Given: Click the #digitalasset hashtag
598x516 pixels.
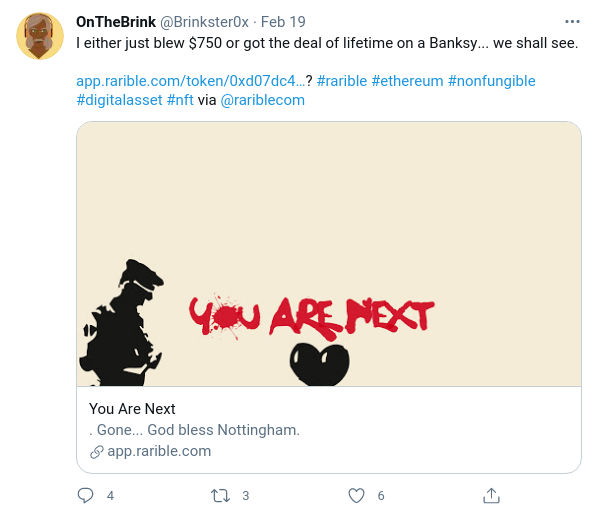Looking at the screenshot, I should pos(119,100).
